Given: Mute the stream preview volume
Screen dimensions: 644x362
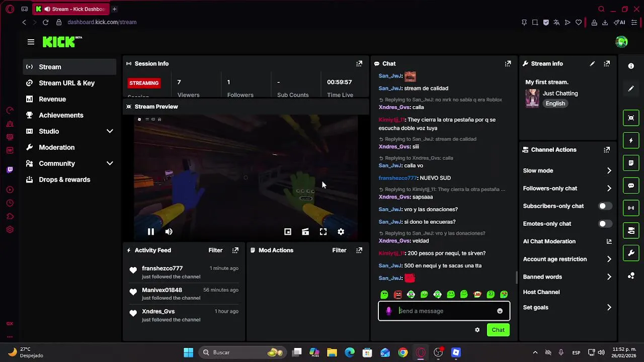Looking at the screenshot, I should 169,232.
